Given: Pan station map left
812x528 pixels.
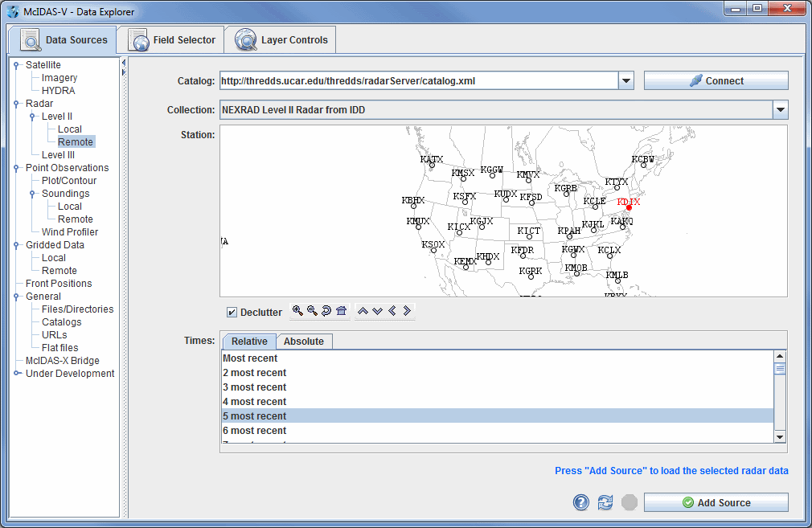Looking at the screenshot, I should [392, 310].
